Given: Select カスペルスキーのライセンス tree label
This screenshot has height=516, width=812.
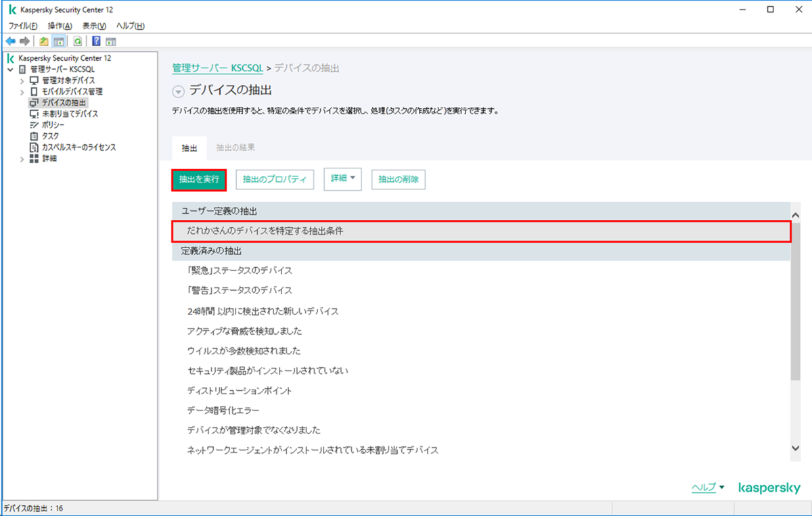Looking at the screenshot, I should pyautogui.click(x=78, y=147).
